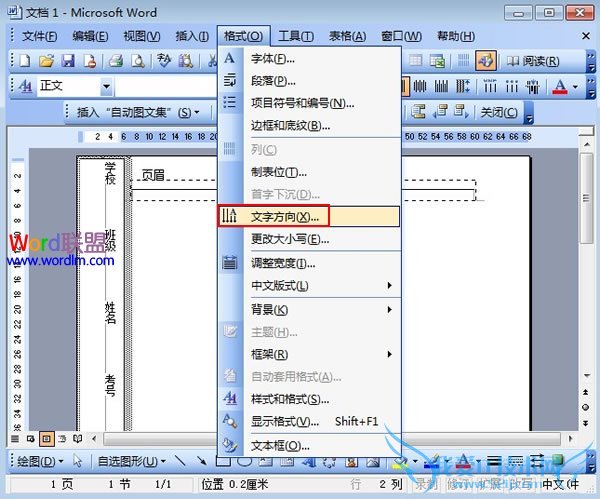600x499 pixels.
Task: Click the Bullets and Numbering menu icon
Action: click(x=230, y=102)
